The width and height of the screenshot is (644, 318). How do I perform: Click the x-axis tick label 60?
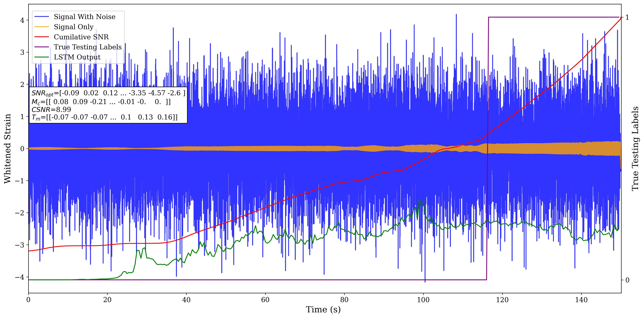tap(265, 300)
